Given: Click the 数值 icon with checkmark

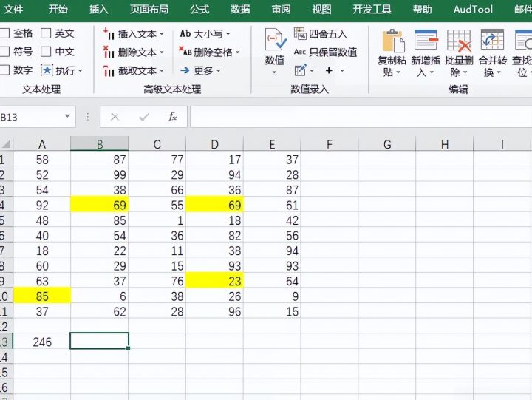Looking at the screenshot, I should click(x=275, y=41).
